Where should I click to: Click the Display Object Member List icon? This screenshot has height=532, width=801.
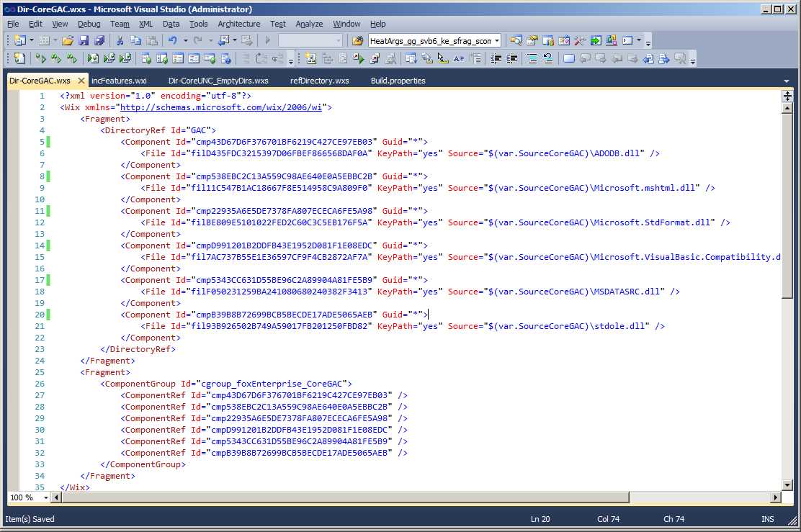pos(411,59)
